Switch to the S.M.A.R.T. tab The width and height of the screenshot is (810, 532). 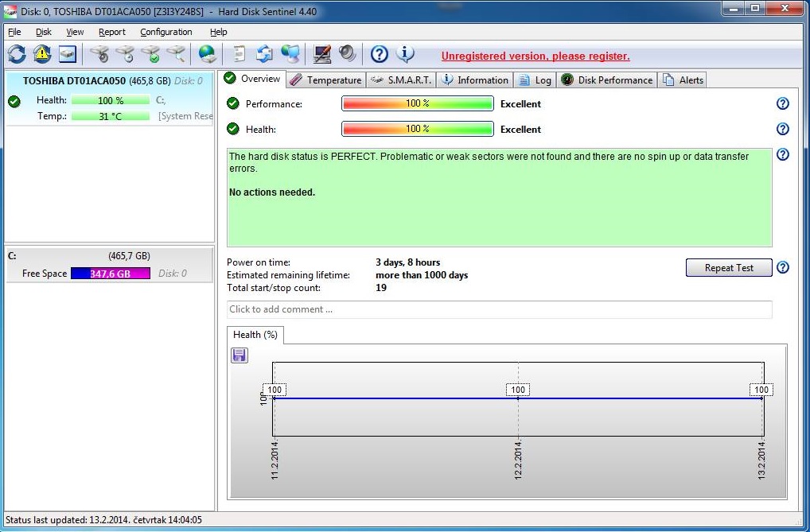tap(402, 80)
